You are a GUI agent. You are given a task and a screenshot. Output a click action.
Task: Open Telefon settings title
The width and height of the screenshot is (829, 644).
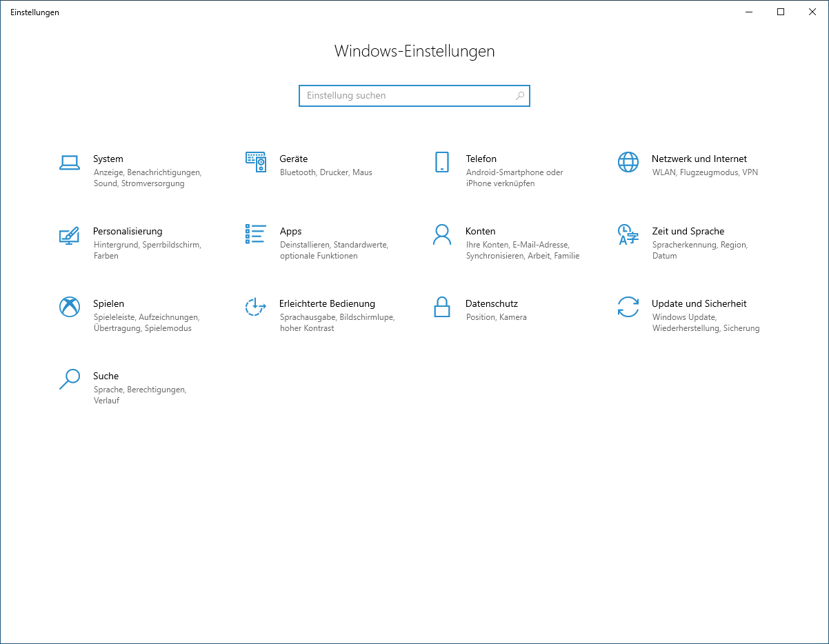pyautogui.click(x=481, y=159)
